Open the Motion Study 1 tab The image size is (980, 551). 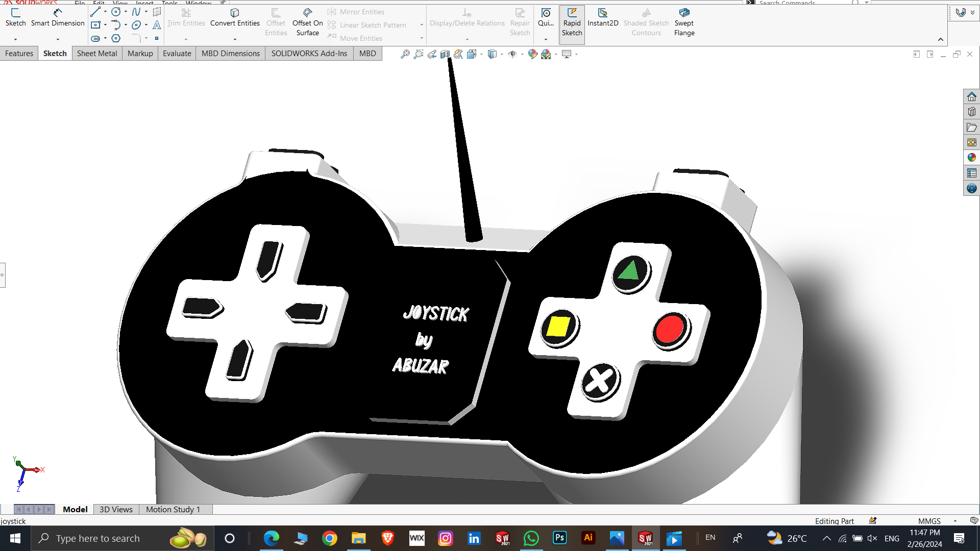point(173,509)
